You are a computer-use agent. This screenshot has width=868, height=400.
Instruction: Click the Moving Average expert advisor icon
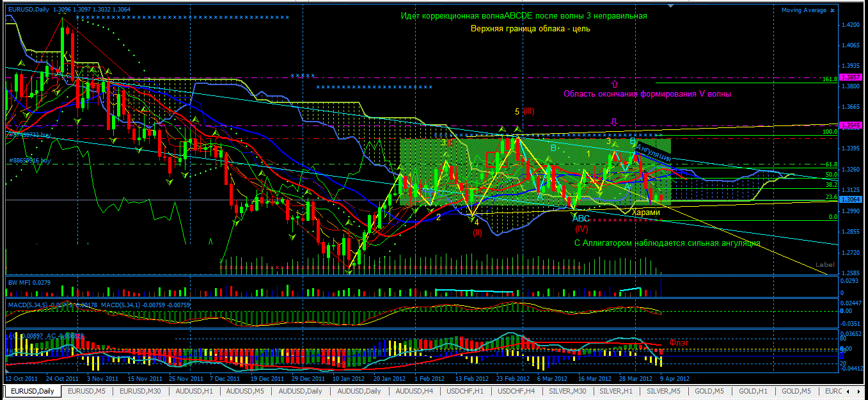click(832, 10)
